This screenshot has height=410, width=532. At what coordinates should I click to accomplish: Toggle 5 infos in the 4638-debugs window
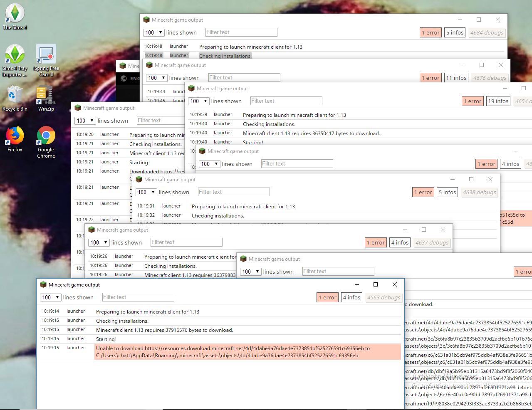coord(447,192)
